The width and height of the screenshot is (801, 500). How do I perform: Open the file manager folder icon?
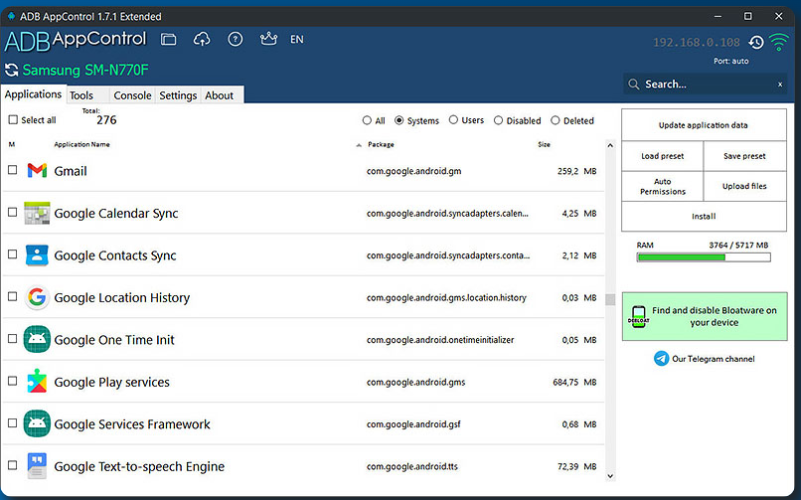tap(168, 39)
